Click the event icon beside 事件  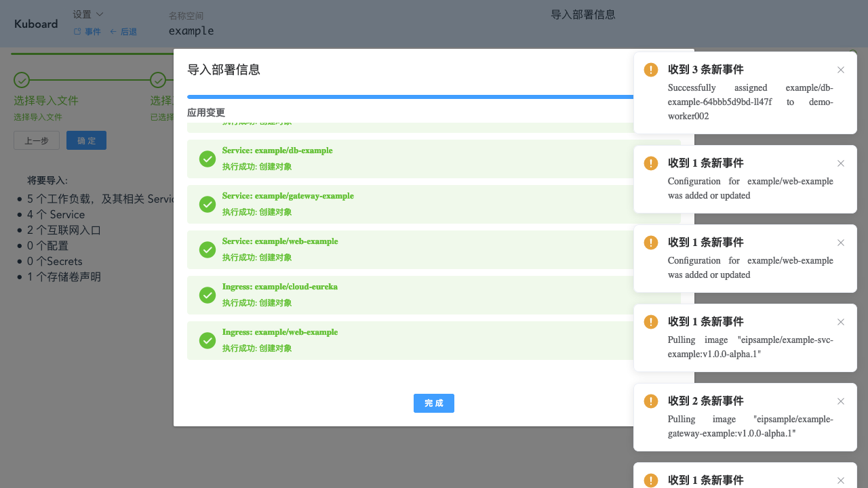[x=78, y=31]
